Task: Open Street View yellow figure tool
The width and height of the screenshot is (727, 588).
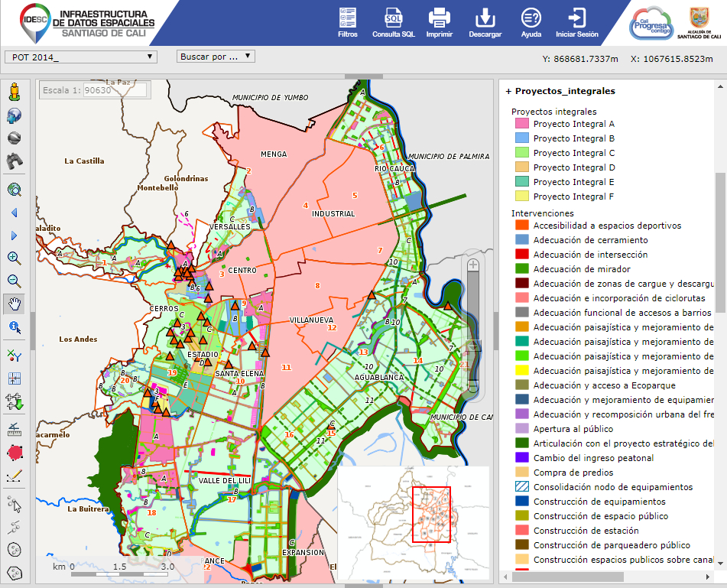Action: point(14,93)
